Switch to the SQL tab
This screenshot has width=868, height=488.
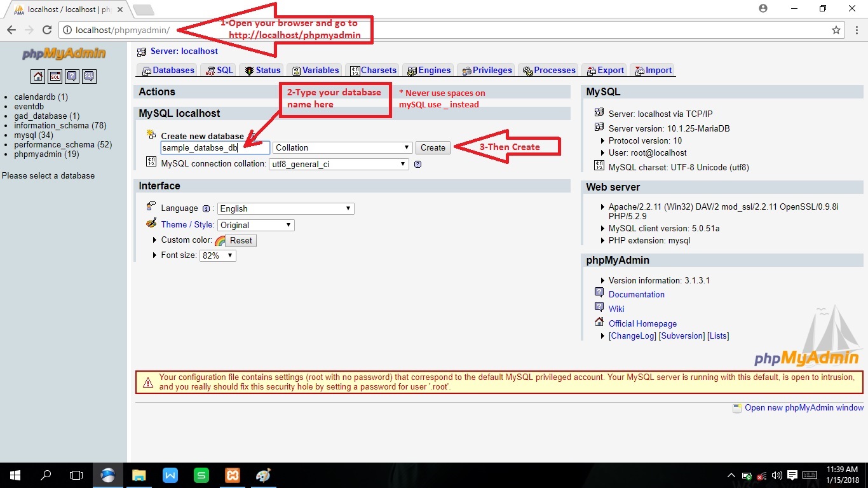coord(219,71)
